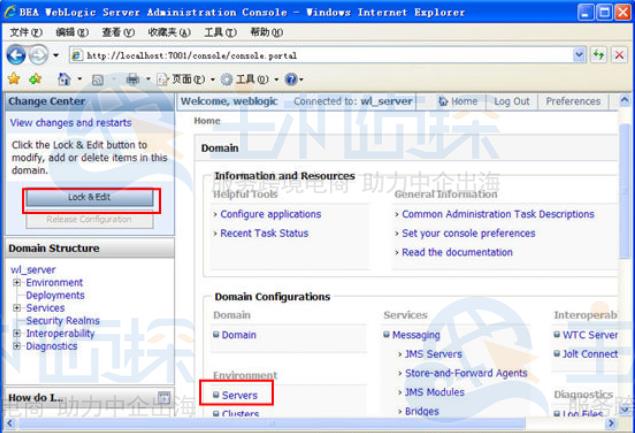Open the Bridges link
The width and height of the screenshot is (635, 433).
422,411
